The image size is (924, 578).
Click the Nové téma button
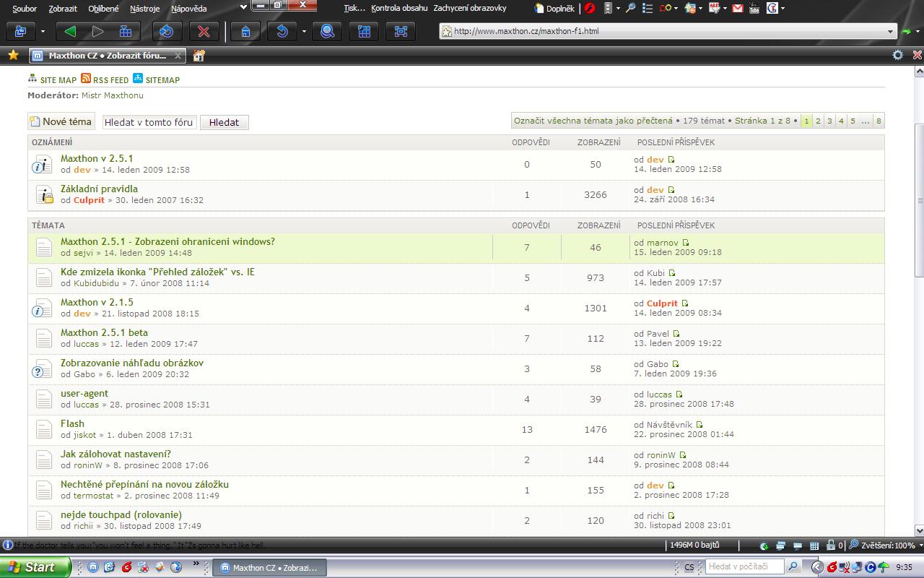tap(61, 122)
